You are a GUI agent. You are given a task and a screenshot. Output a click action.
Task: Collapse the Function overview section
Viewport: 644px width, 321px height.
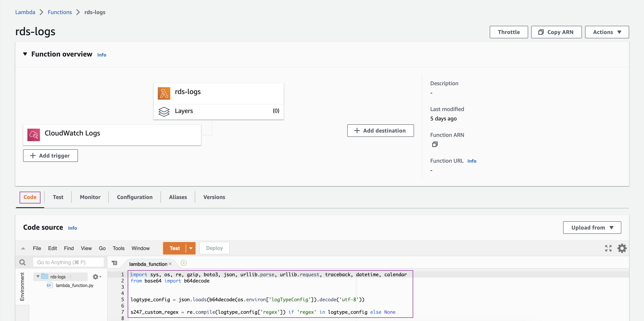point(25,54)
